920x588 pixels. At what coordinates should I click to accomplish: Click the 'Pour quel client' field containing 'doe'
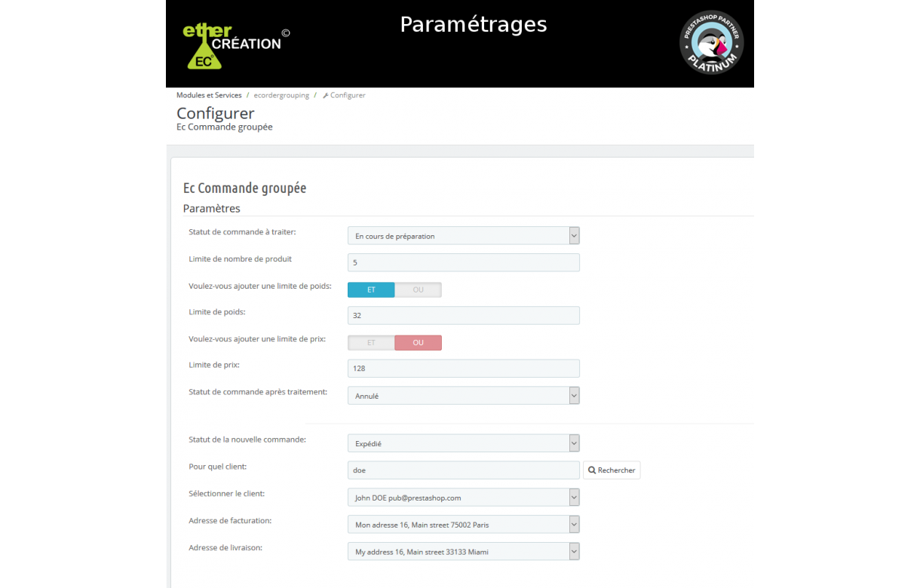463,470
